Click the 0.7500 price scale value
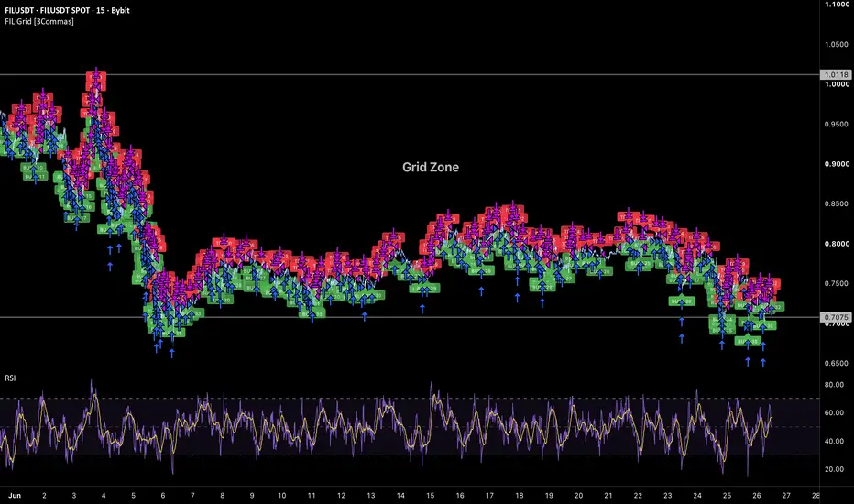Viewport: 854px width, 504px height. pos(837,283)
